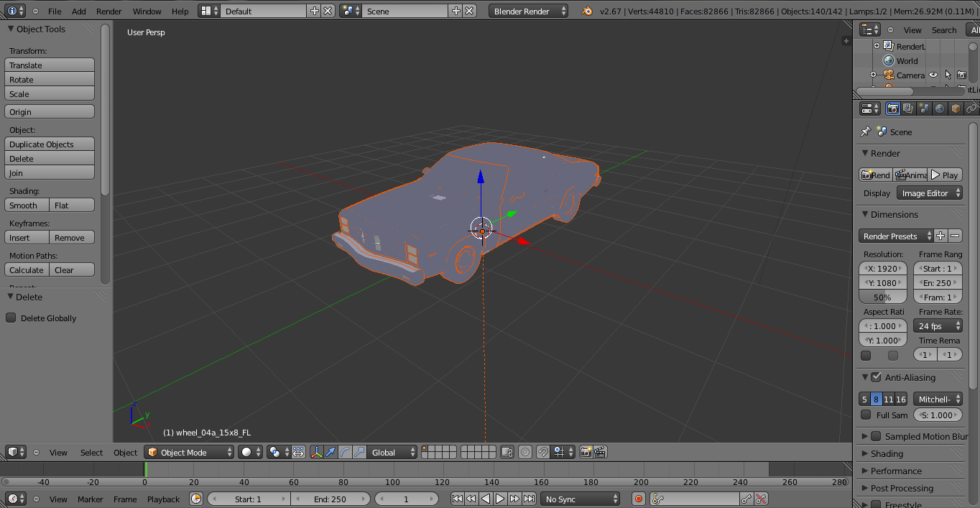This screenshot has height=508, width=980.
Task: Click the preview range clock icon
Action: coord(196,499)
